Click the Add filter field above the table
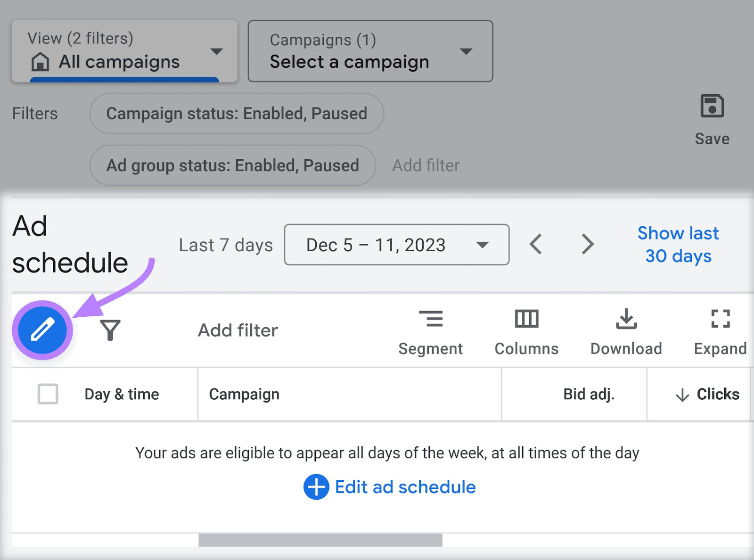 pyautogui.click(x=238, y=330)
